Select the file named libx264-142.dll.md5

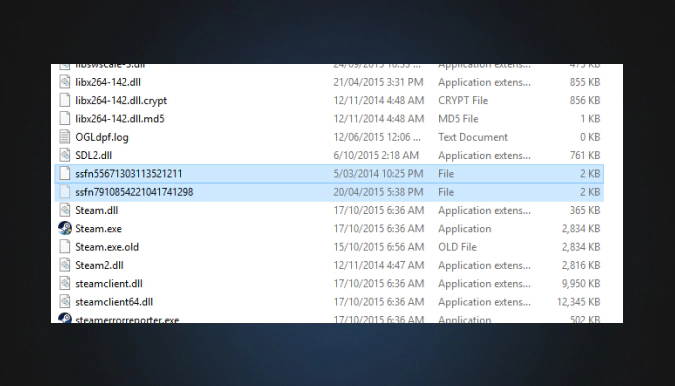tap(120, 118)
